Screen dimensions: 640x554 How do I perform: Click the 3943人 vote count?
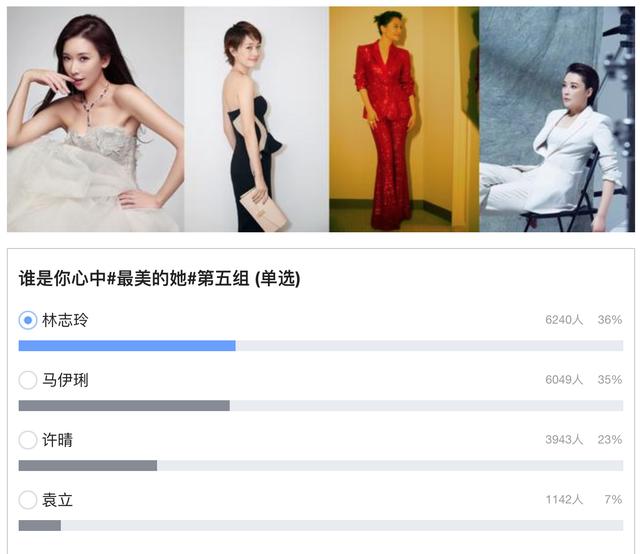click(x=564, y=440)
